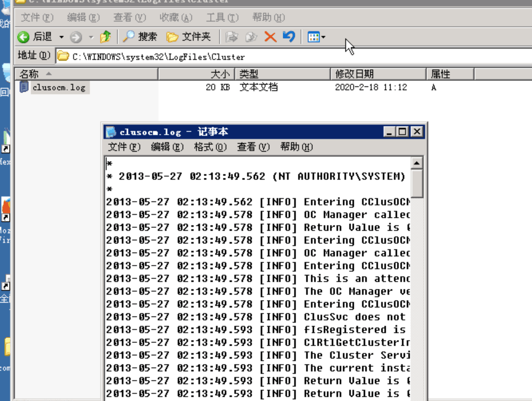Click the 2020-2-18 11:12 date cell
Image resolution: width=532 pixels, height=401 pixels.
[371, 87]
